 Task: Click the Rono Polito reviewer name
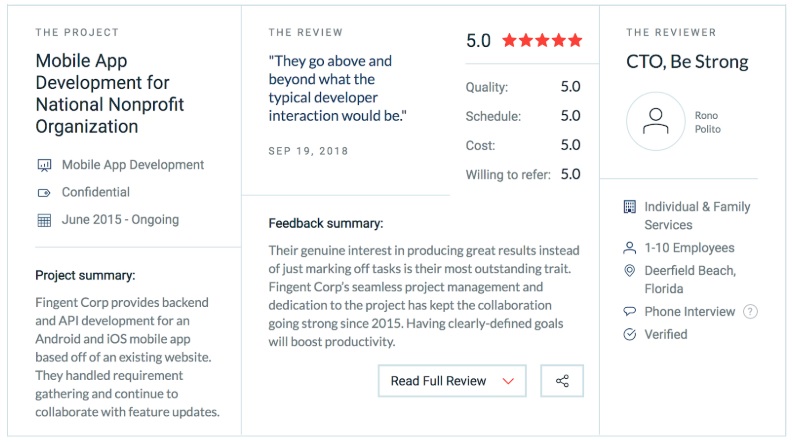[708, 122]
